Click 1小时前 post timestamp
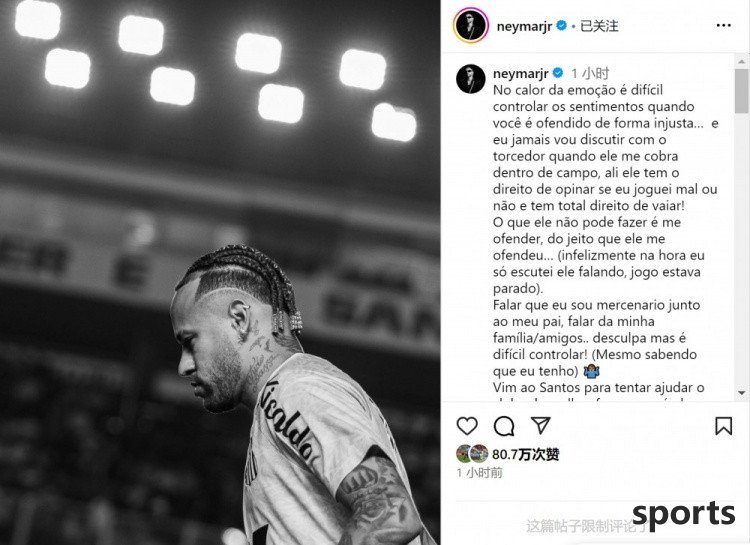Screen dimensions: 750x545 (479, 473)
